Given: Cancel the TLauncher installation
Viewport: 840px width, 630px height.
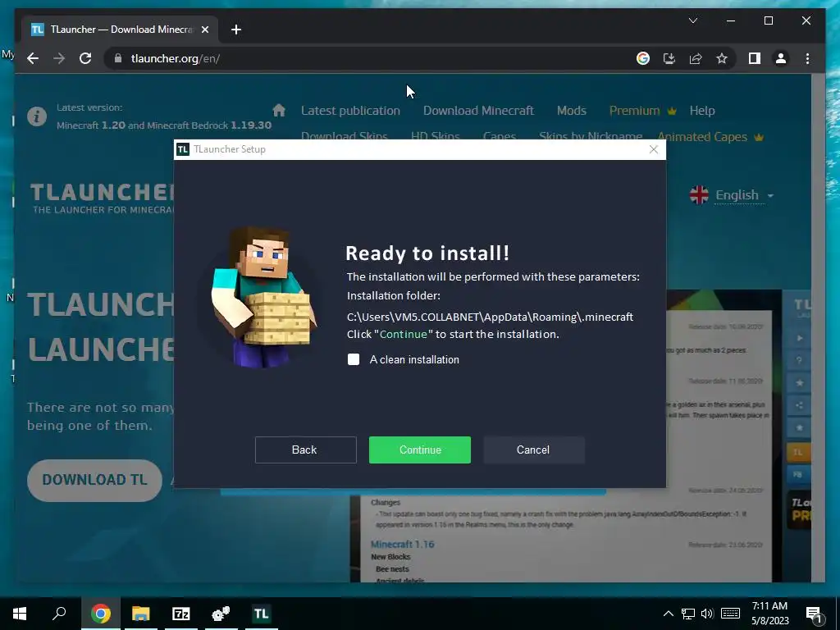Looking at the screenshot, I should pos(533,450).
